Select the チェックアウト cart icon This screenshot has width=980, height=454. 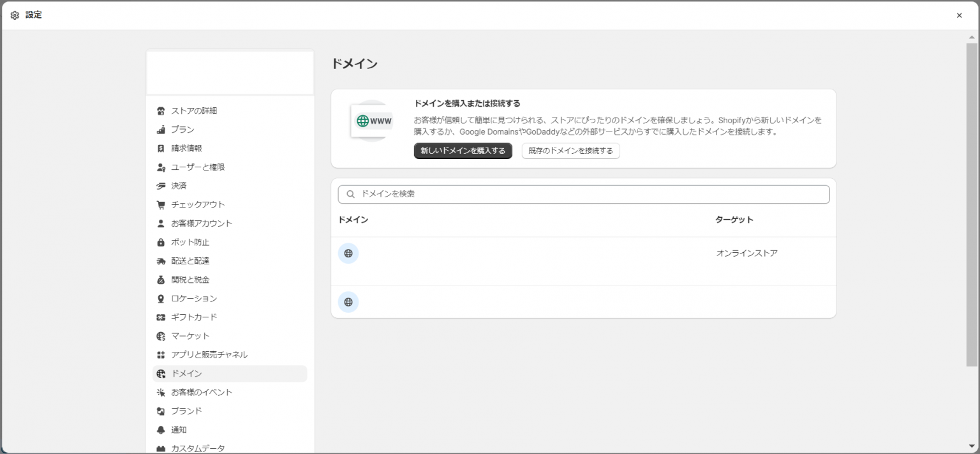161,204
